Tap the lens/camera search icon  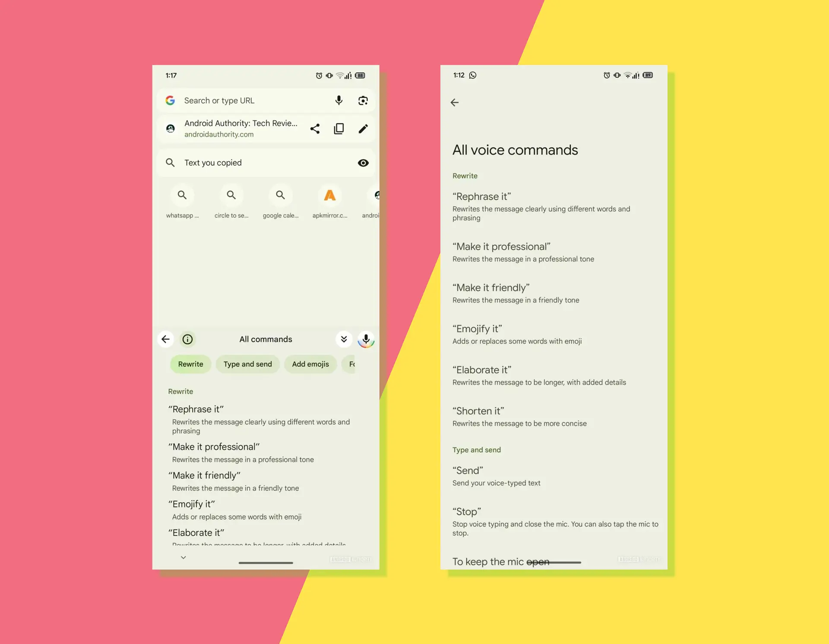(363, 100)
